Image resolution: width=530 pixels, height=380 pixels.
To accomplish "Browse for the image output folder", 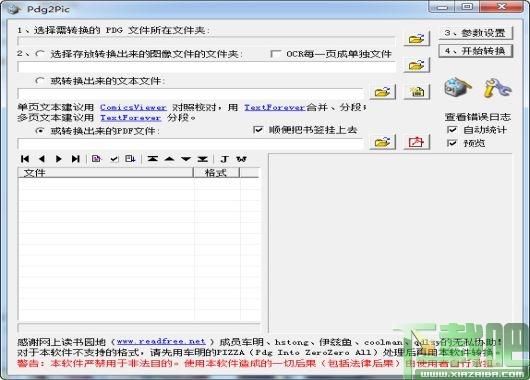I will click(417, 65).
